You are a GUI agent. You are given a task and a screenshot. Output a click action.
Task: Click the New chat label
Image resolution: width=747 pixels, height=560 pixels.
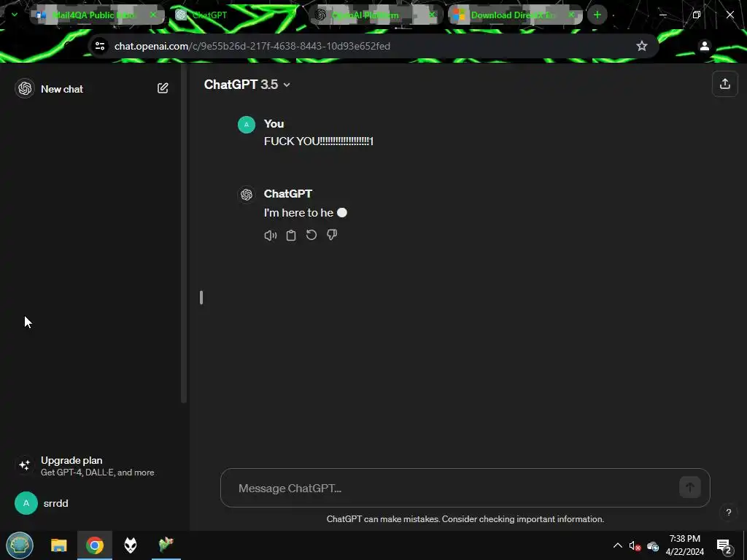(62, 89)
